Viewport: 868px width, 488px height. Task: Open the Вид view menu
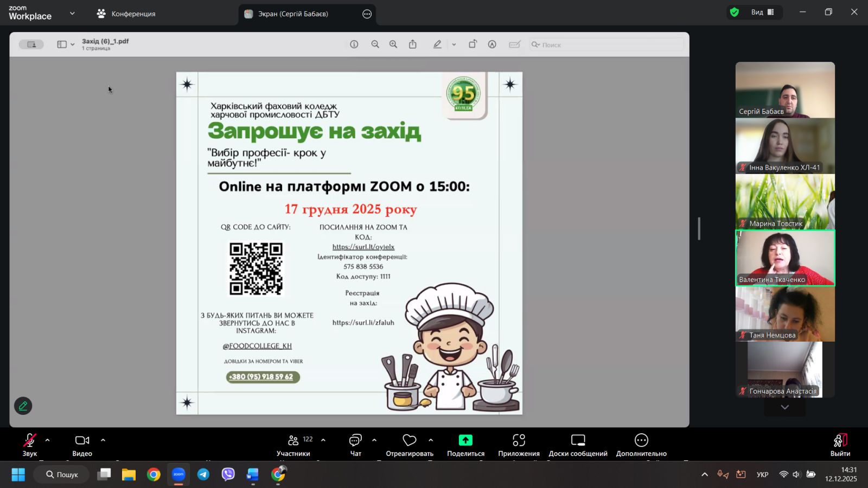[x=762, y=12]
